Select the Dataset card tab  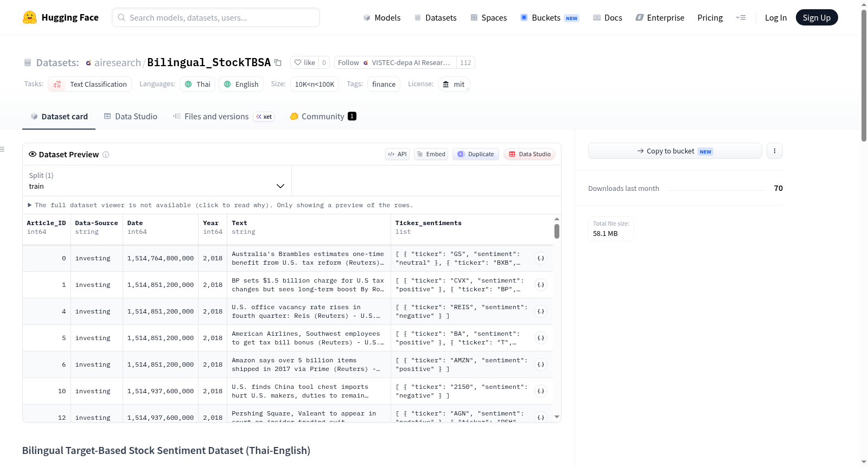tap(59, 116)
